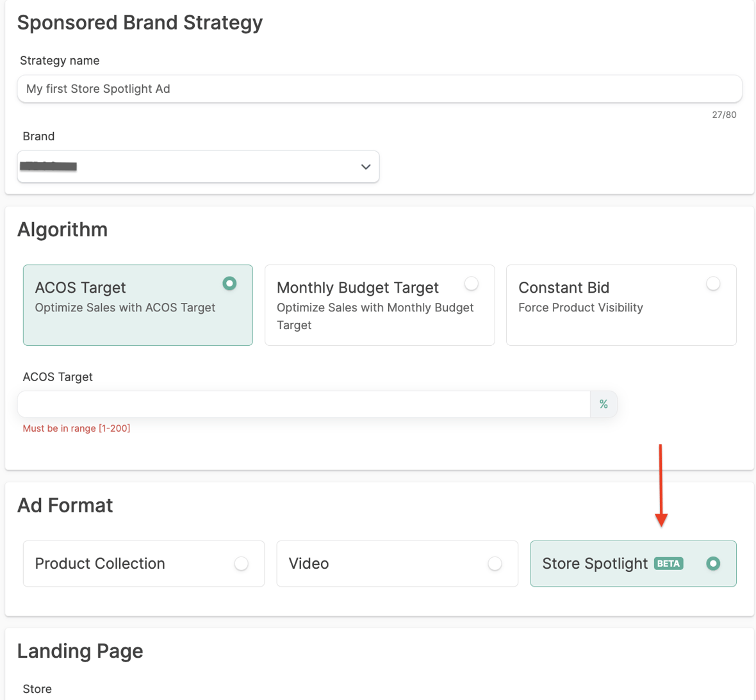The height and width of the screenshot is (700, 756).
Task: Expand the Brand dropdown chevron
Action: 365,167
